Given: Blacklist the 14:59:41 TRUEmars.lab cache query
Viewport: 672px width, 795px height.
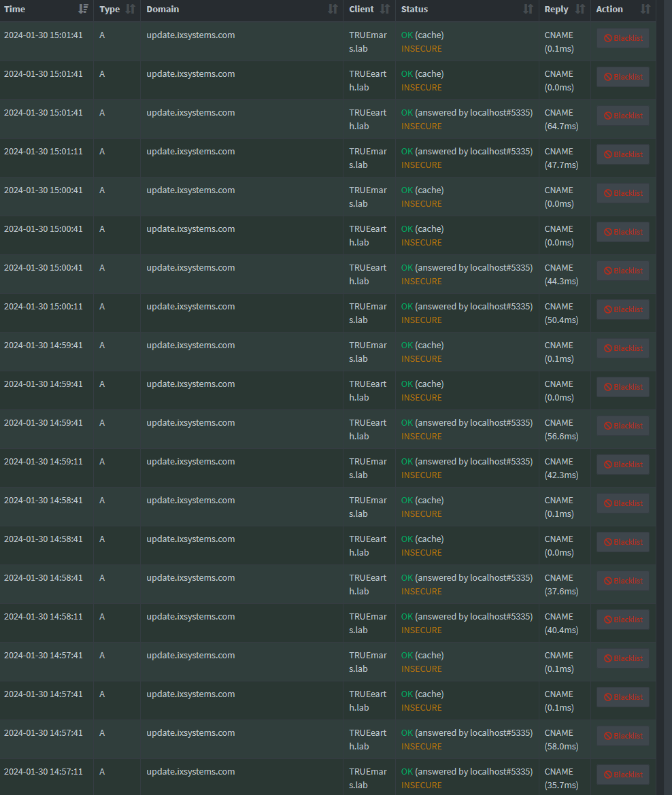Looking at the screenshot, I should (623, 348).
